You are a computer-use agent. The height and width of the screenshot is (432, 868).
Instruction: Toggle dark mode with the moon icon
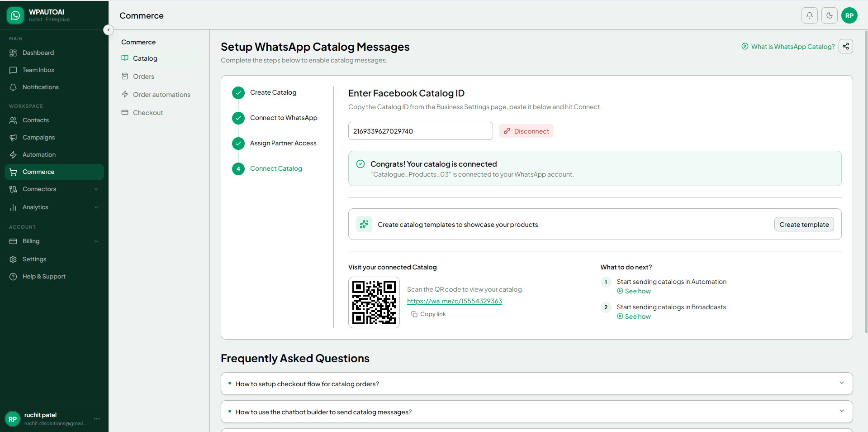[x=830, y=15]
